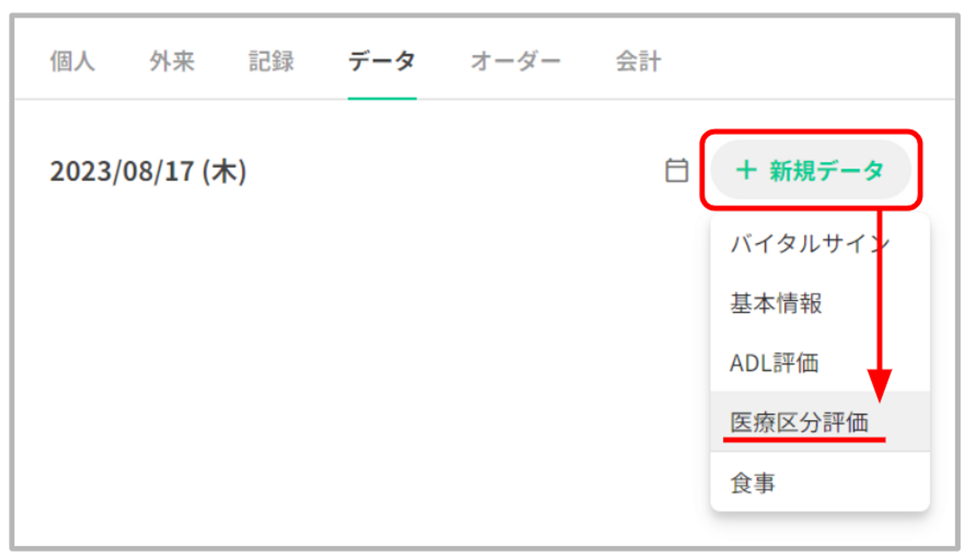Open the 会計 tab
Screen dimensions: 968x560
point(638,61)
